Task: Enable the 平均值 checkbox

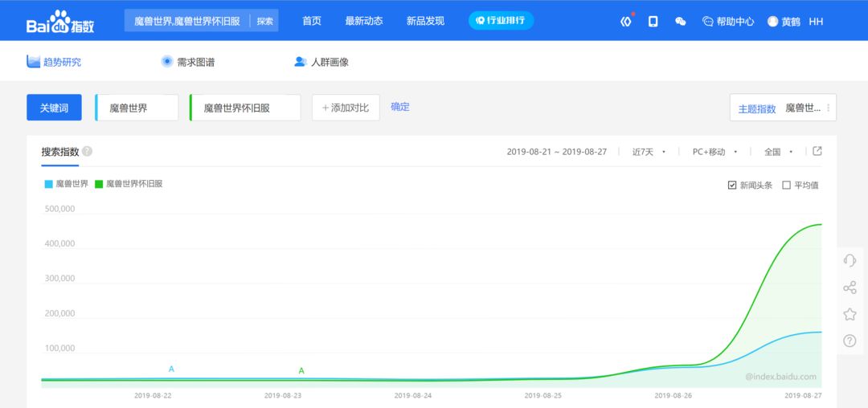Action: [x=786, y=186]
